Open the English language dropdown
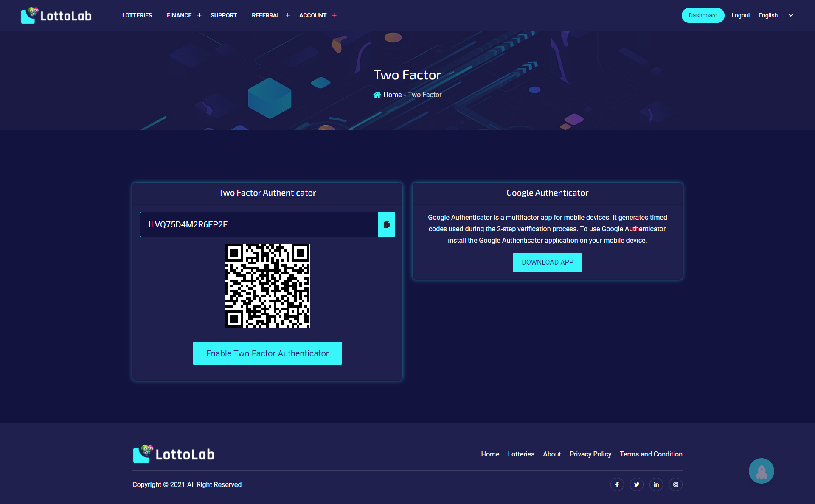The height and width of the screenshot is (504, 815). (x=776, y=15)
